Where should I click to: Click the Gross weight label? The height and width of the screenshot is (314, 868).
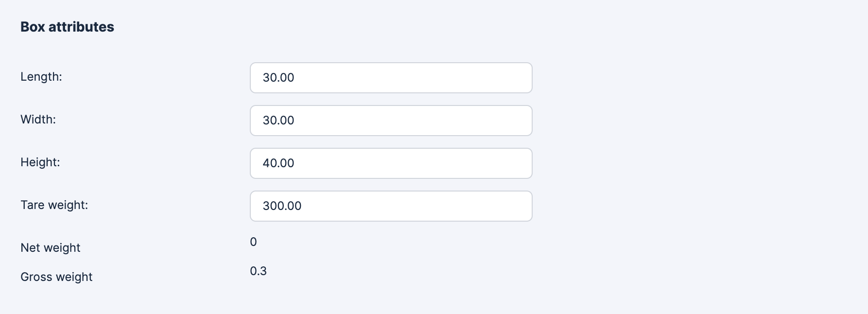pyautogui.click(x=56, y=277)
